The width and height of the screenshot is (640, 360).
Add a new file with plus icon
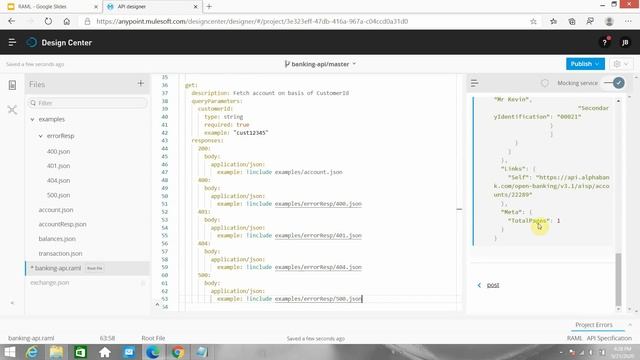[140, 83]
